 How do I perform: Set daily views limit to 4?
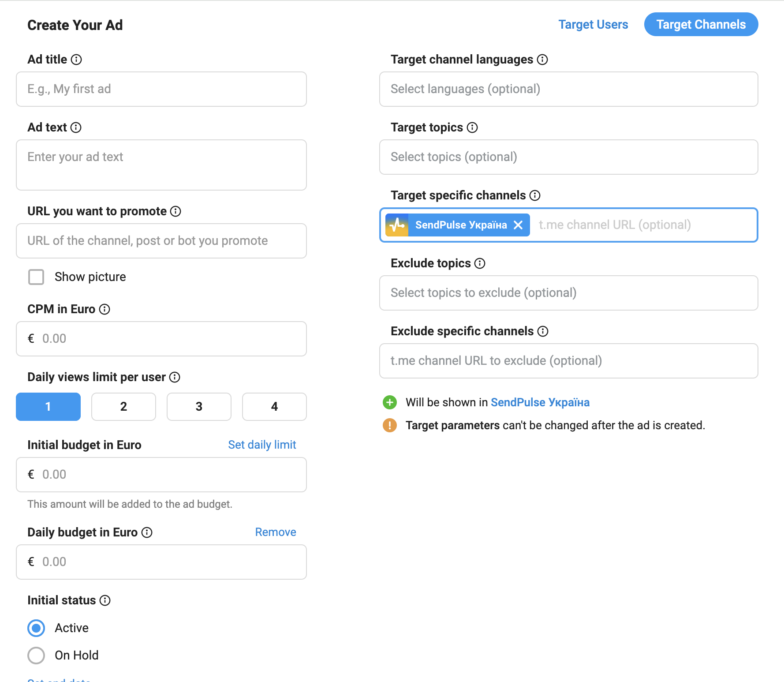point(274,407)
